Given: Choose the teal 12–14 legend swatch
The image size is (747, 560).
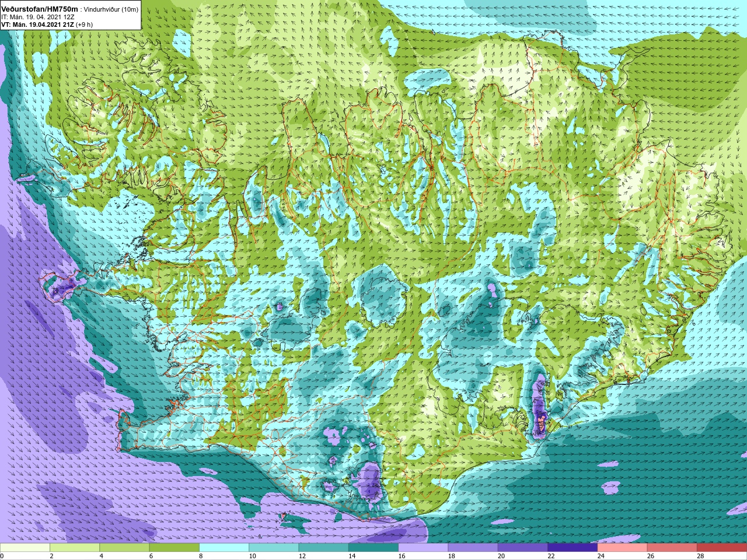Looking at the screenshot, I should tap(323, 548).
